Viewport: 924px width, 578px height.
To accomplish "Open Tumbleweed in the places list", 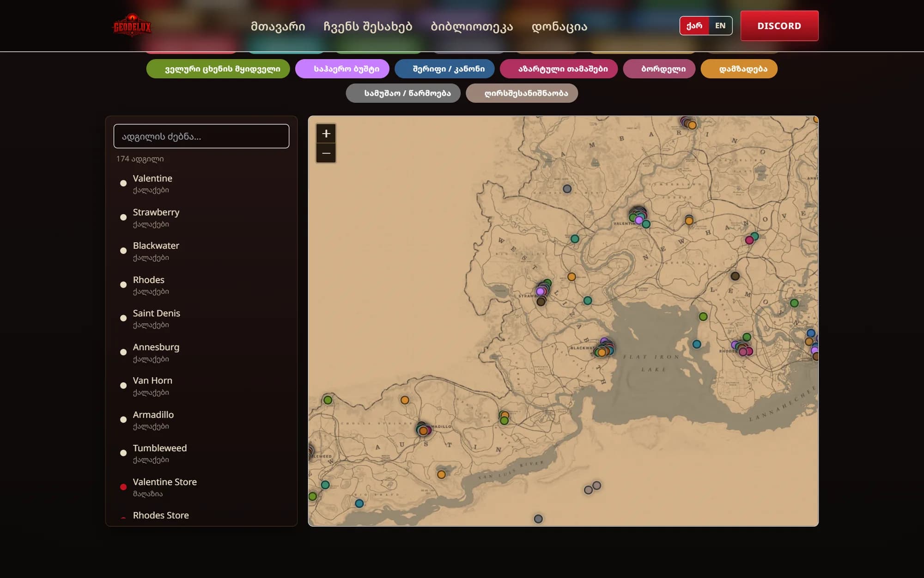I will click(x=201, y=453).
